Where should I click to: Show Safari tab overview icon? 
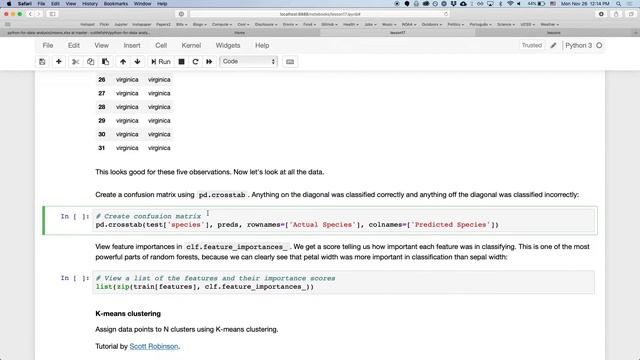(631, 14)
